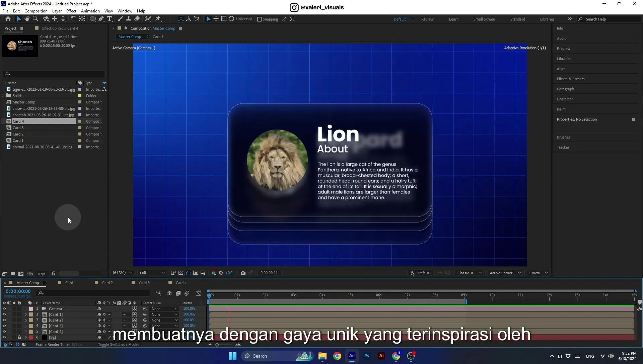Open the resolution Full dropdown
Viewport: 643px width, 364px height.
[152, 273]
